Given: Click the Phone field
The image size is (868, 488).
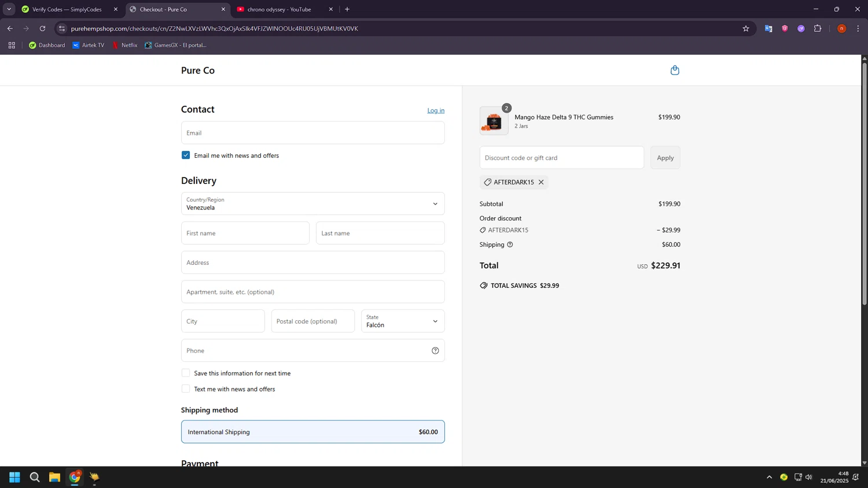Looking at the screenshot, I should pos(312,350).
